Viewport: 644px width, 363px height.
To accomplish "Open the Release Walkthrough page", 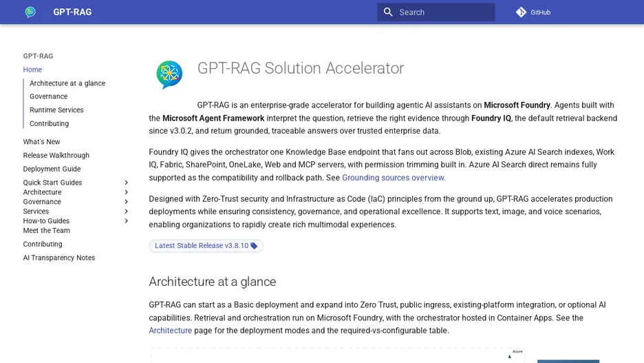I will 56,155.
